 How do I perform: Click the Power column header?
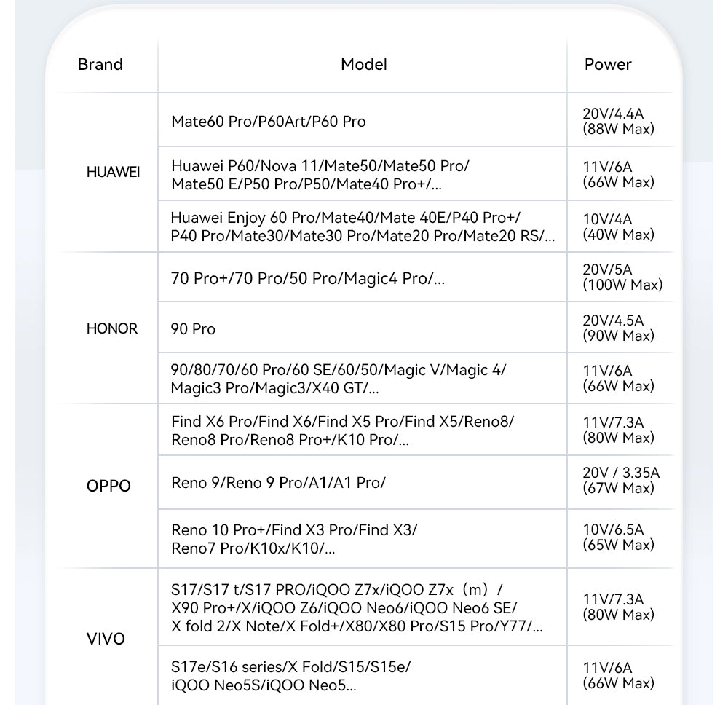[608, 65]
